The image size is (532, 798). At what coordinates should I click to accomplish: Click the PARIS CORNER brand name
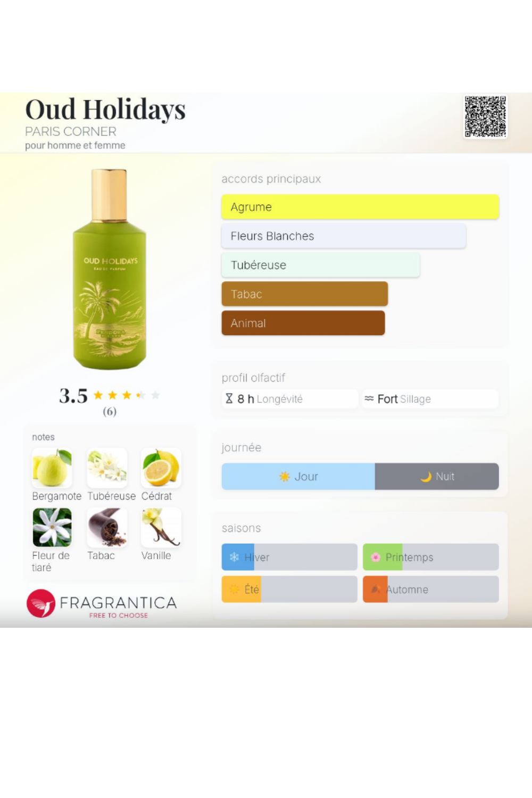[x=71, y=131]
